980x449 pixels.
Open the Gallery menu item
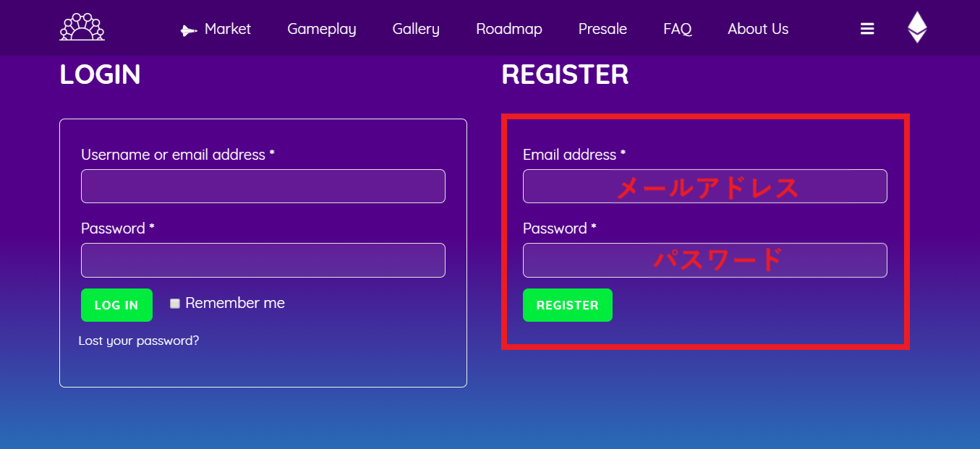point(416,29)
